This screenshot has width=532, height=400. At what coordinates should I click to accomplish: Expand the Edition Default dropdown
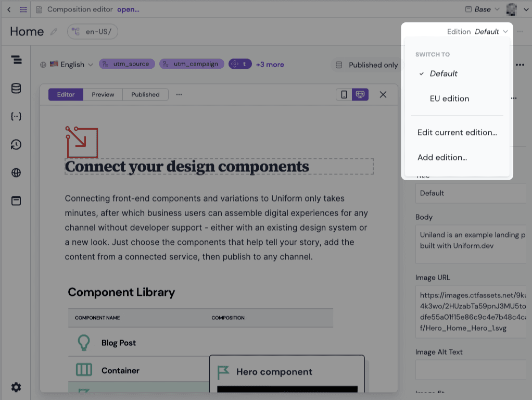point(477,32)
